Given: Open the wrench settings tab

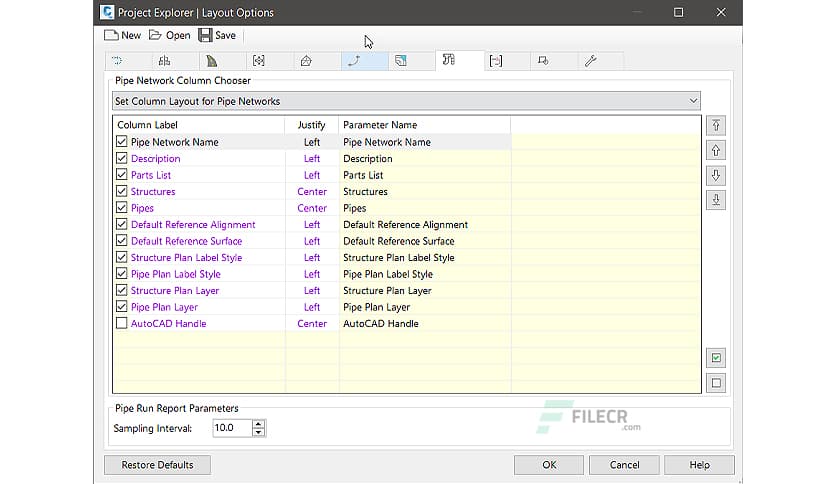Looking at the screenshot, I should click(590, 61).
